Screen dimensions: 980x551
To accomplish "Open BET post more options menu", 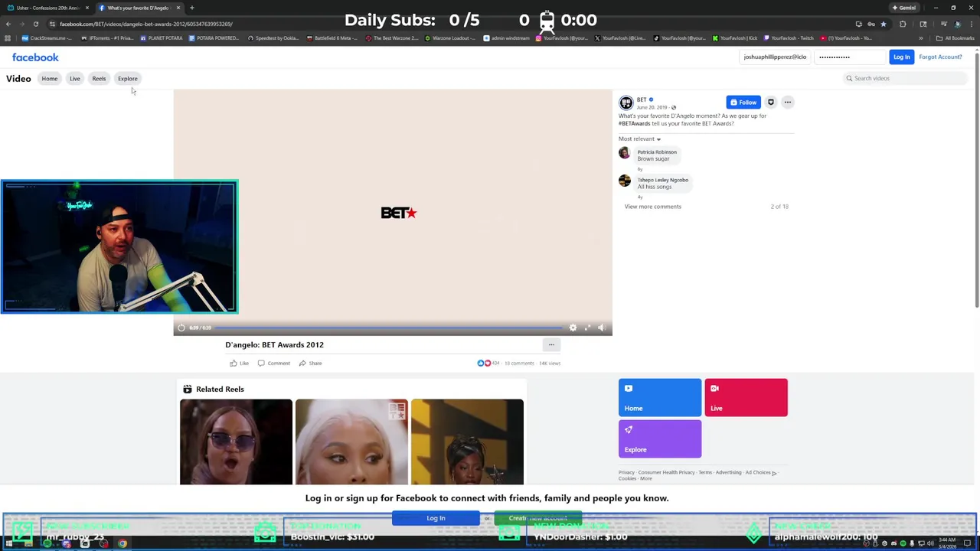I will pos(787,103).
